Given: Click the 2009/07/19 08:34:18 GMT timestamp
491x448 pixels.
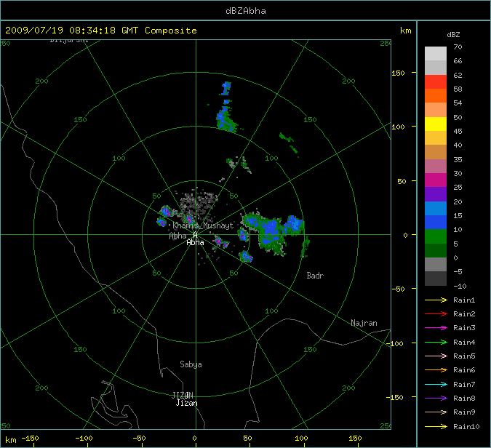Looking at the screenshot, I should point(72,31).
